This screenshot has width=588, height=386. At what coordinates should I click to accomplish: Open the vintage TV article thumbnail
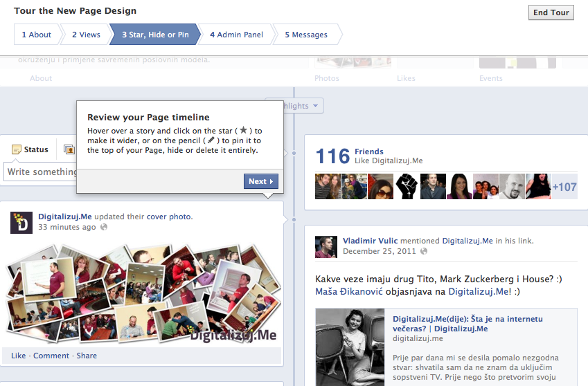350,347
